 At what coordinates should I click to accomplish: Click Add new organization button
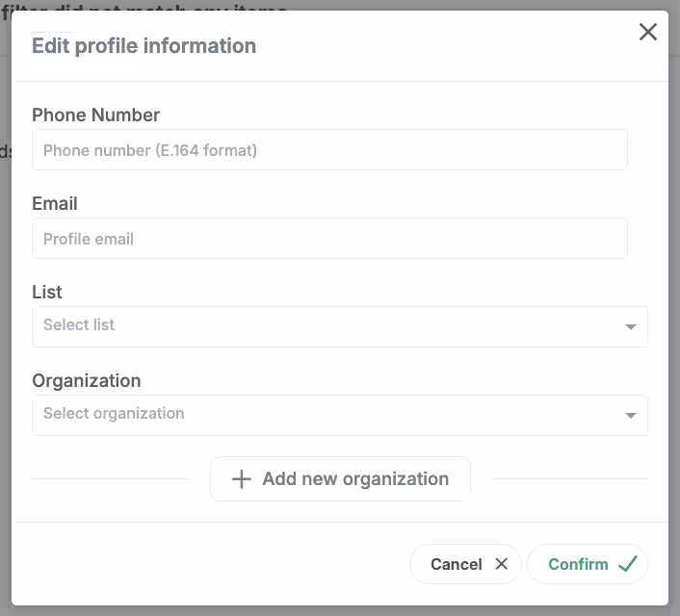click(340, 478)
